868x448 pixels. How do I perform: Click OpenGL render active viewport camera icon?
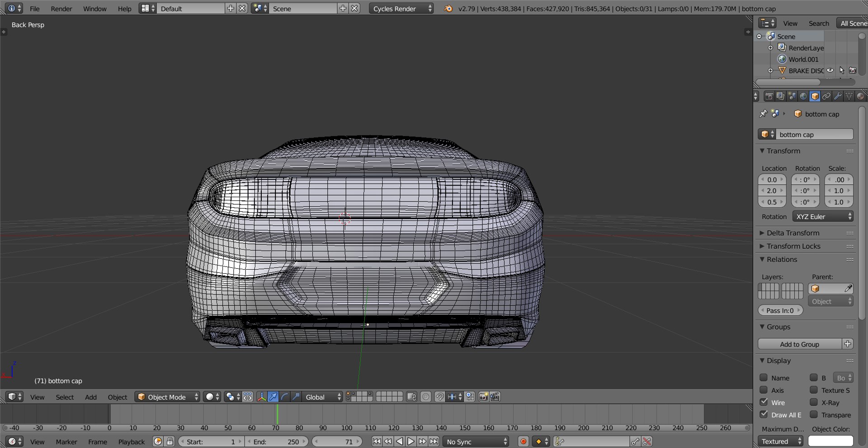coord(483,397)
